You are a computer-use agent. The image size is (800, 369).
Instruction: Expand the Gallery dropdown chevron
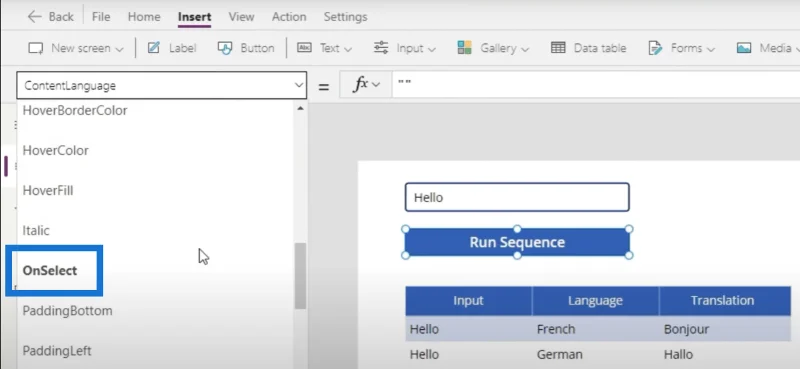(x=525, y=50)
